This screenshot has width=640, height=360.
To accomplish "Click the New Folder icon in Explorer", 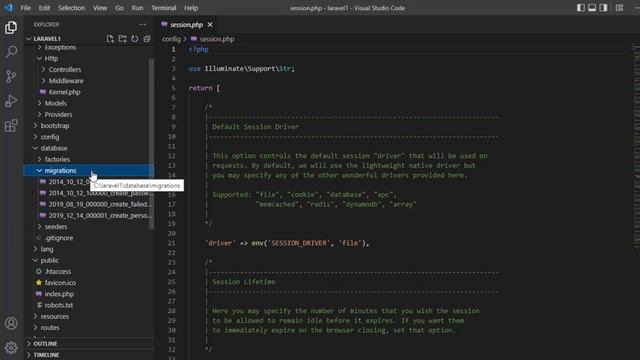I will [x=122, y=39].
